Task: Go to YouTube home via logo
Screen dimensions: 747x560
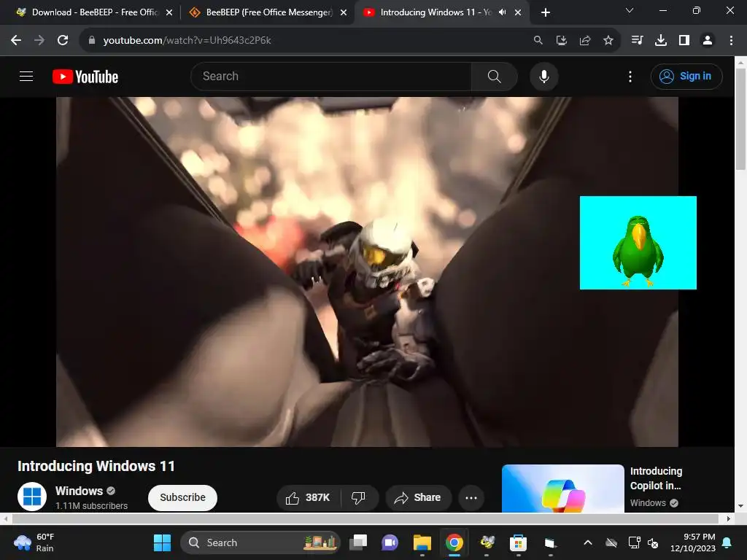Action: (x=85, y=77)
